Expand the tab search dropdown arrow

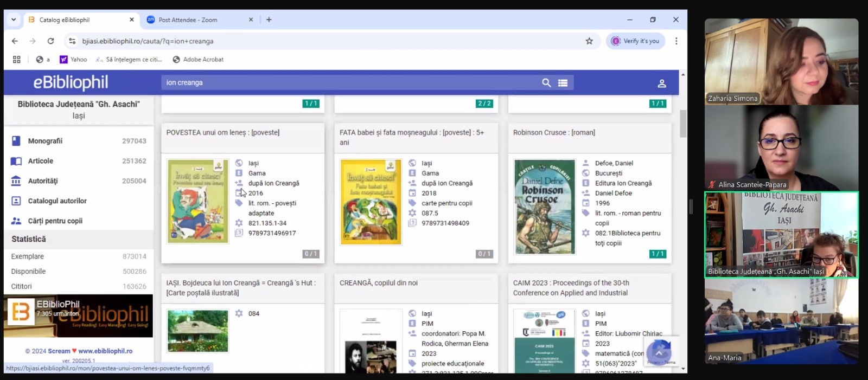(14, 20)
